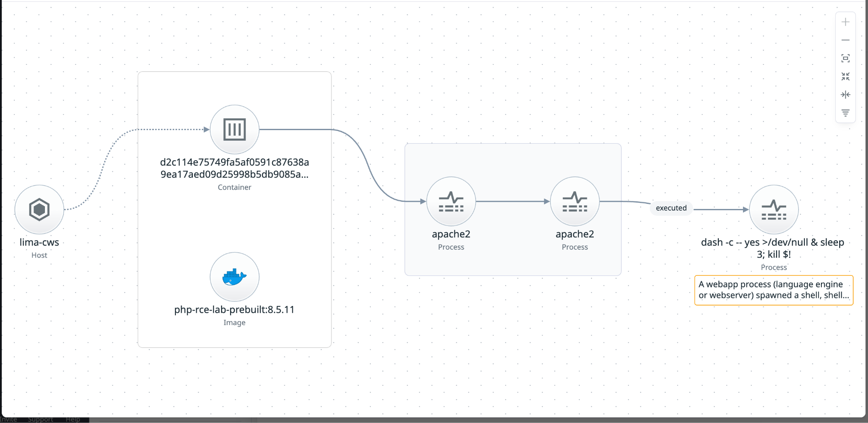Click the php-rce-lab-prebuilt:8.5.11 image label
The height and width of the screenshot is (423, 868).
(x=234, y=310)
